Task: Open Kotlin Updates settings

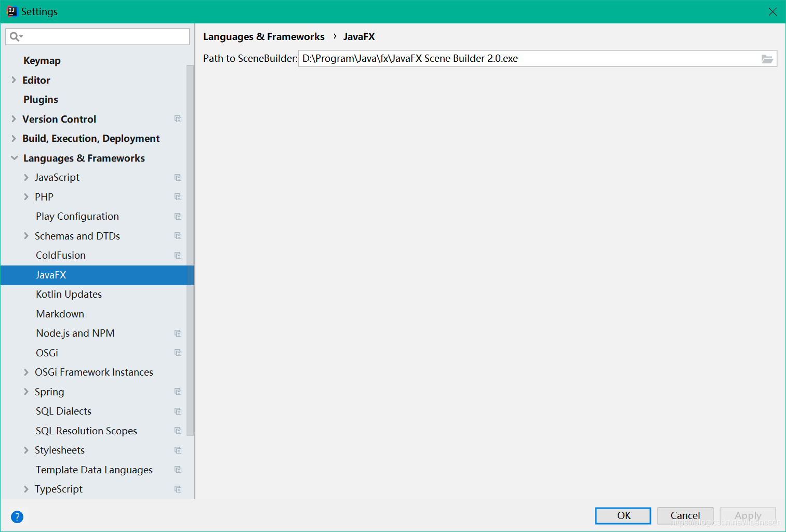Action: [69, 295]
